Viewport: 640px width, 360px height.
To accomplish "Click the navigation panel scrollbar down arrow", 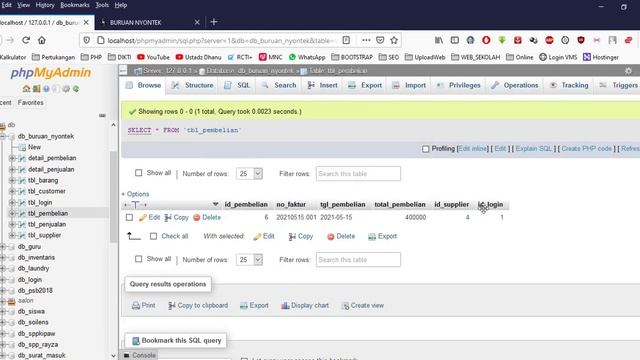I will (x=113, y=356).
